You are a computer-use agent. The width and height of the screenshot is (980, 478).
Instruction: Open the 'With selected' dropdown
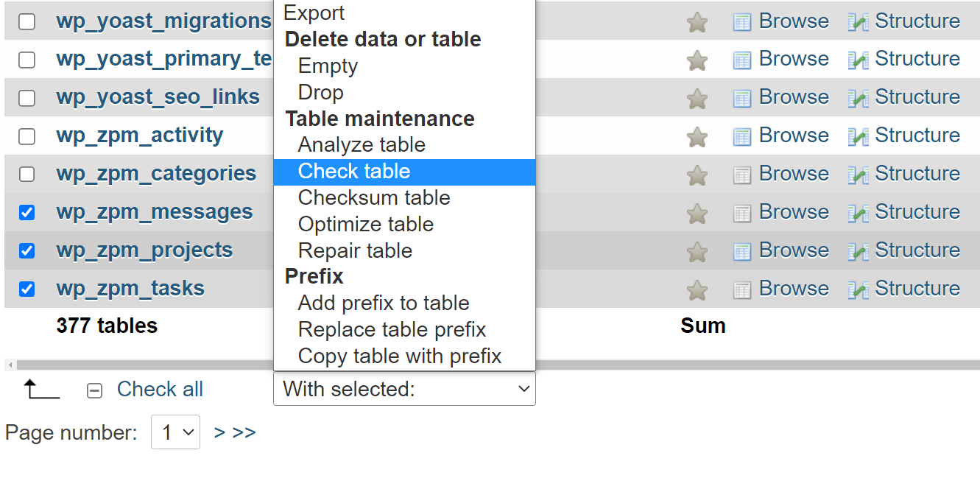[404, 389]
